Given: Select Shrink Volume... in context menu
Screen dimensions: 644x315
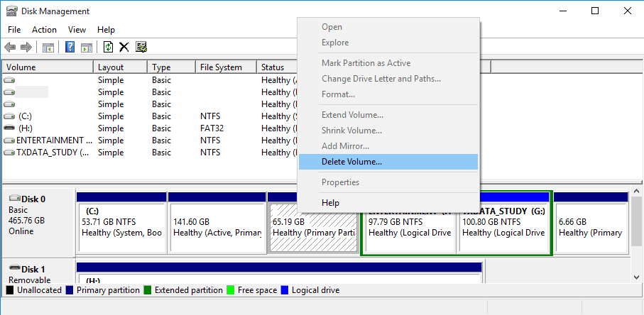Looking at the screenshot, I should [x=388, y=131].
